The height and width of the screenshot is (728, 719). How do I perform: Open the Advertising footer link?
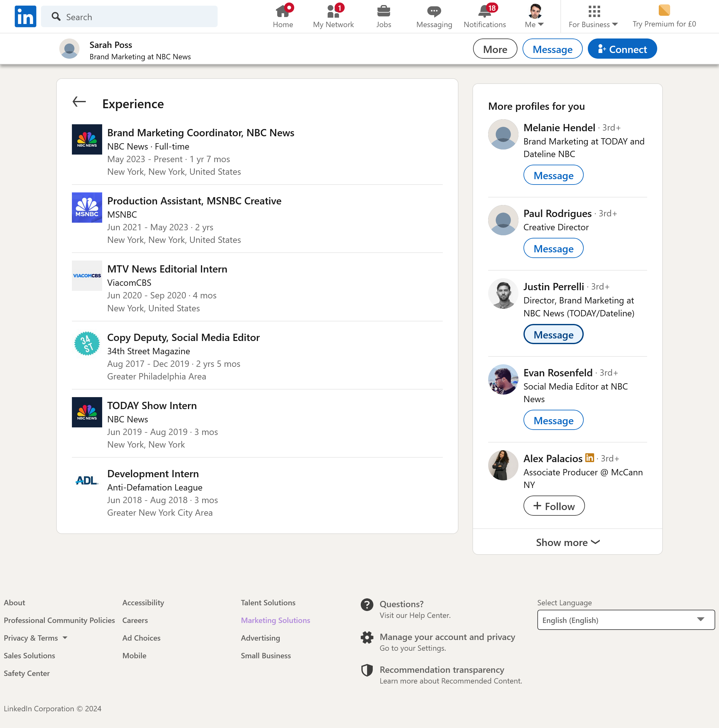point(260,638)
